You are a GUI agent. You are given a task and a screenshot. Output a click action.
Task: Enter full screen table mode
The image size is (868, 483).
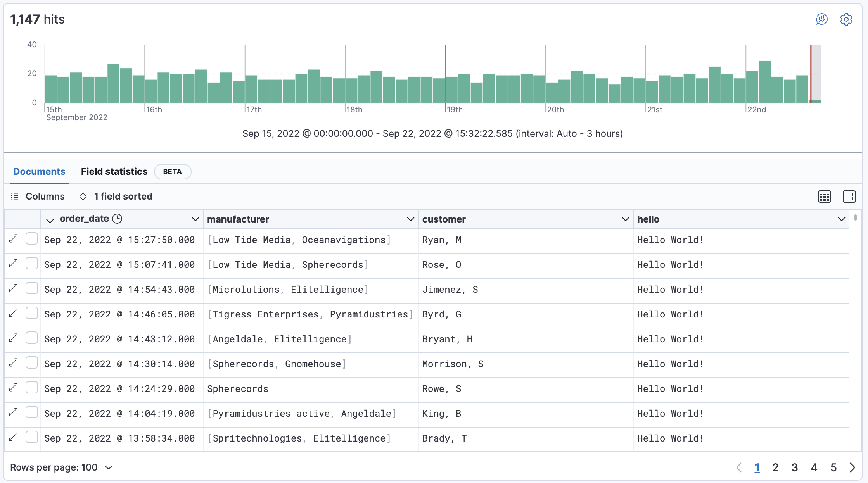849,197
